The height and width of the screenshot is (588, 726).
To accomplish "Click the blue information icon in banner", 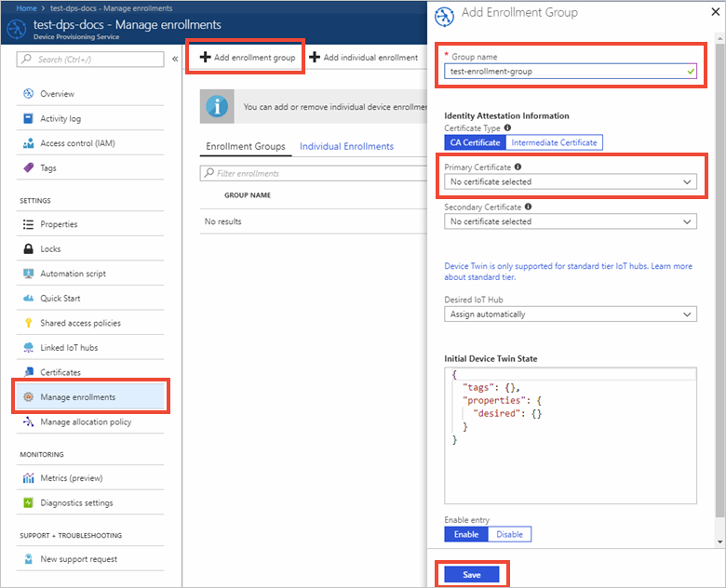I will point(217,106).
